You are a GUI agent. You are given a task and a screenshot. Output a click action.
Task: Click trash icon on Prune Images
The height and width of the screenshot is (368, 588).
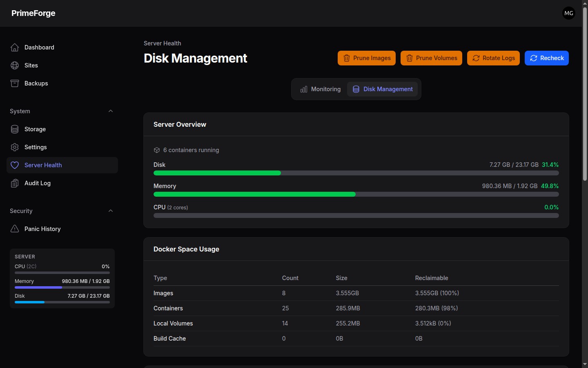tap(346, 58)
